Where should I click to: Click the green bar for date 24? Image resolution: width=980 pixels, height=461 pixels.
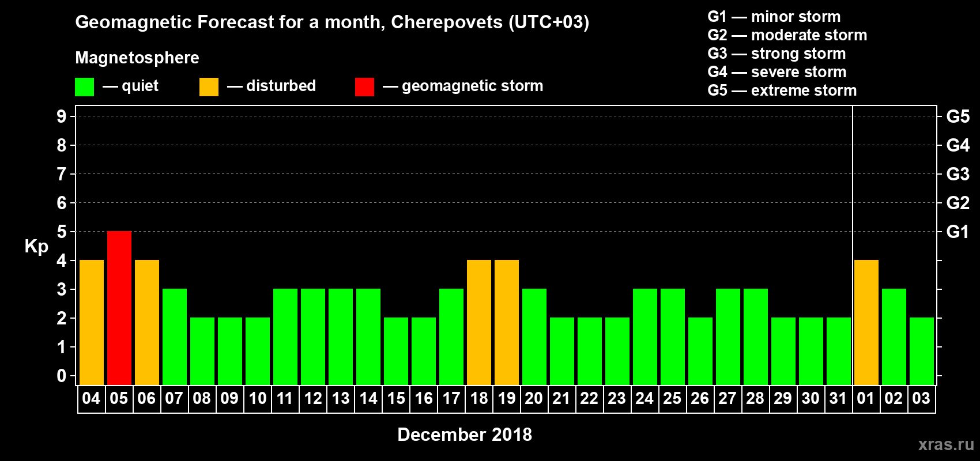pyautogui.click(x=645, y=337)
